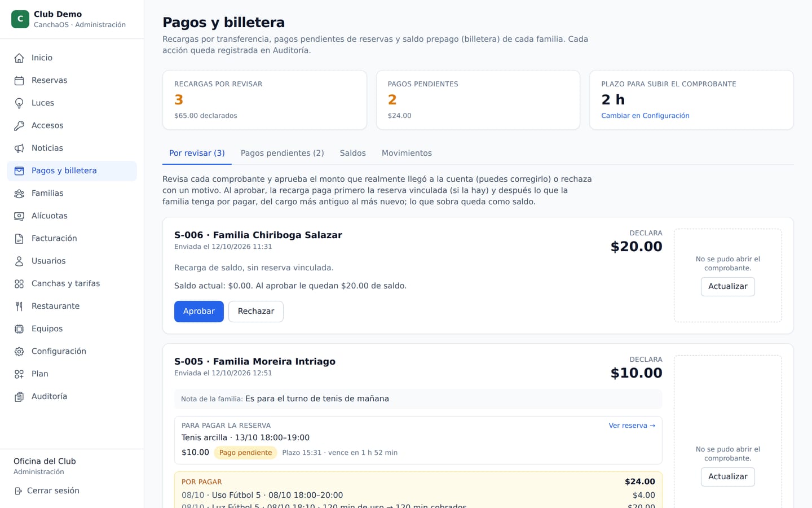Viewport: 812px width, 508px height.
Task: Click the Recargas por revisar summary card
Action: (x=264, y=100)
